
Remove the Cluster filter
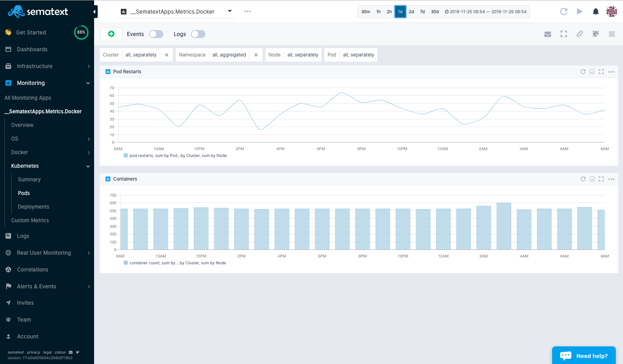167,55
